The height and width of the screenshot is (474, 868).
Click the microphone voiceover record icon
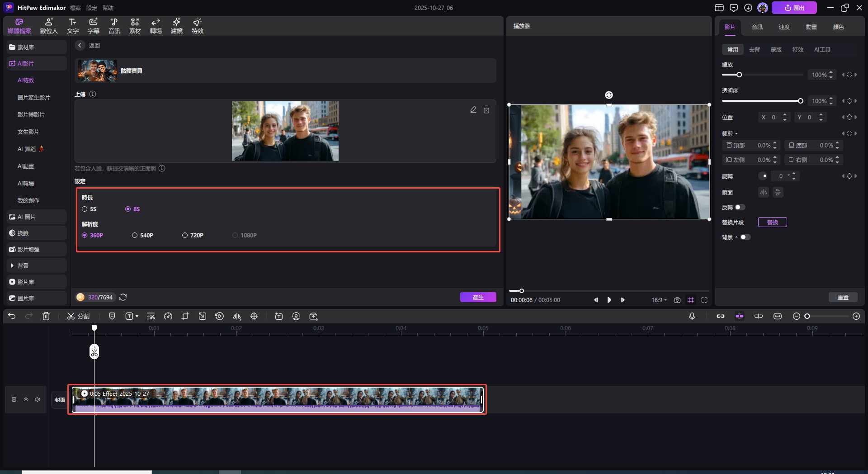[692, 316]
